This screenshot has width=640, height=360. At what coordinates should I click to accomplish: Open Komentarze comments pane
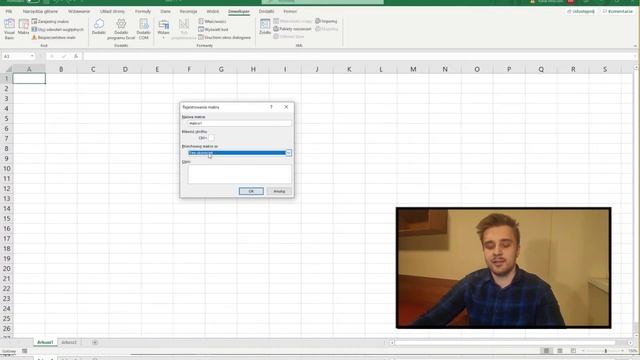click(618, 11)
